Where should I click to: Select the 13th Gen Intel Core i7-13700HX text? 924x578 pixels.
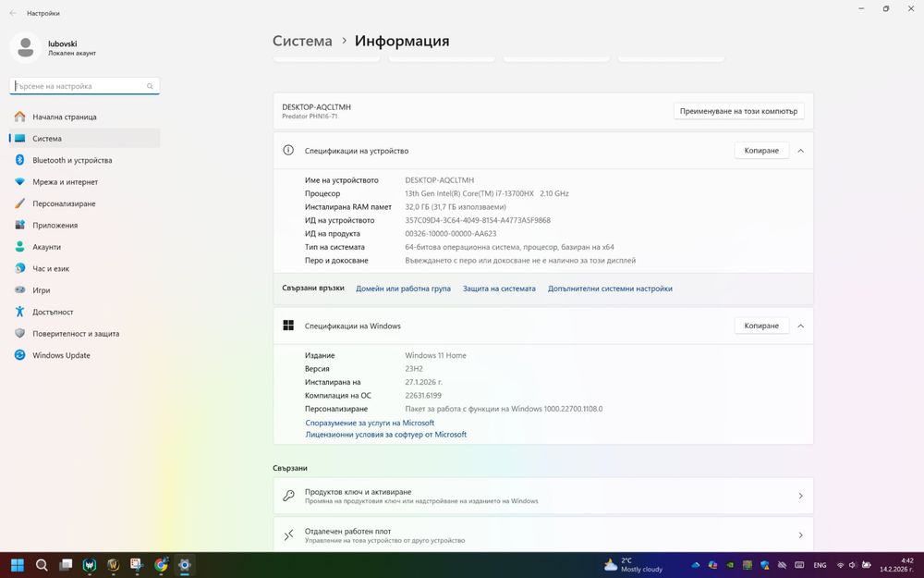pos(487,193)
